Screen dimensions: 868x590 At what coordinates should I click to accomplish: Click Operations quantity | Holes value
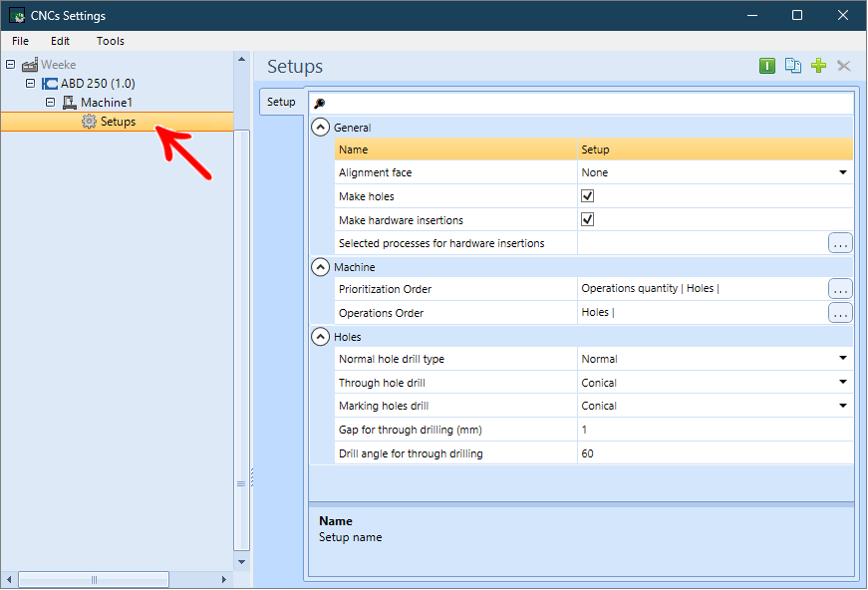click(650, 288)
